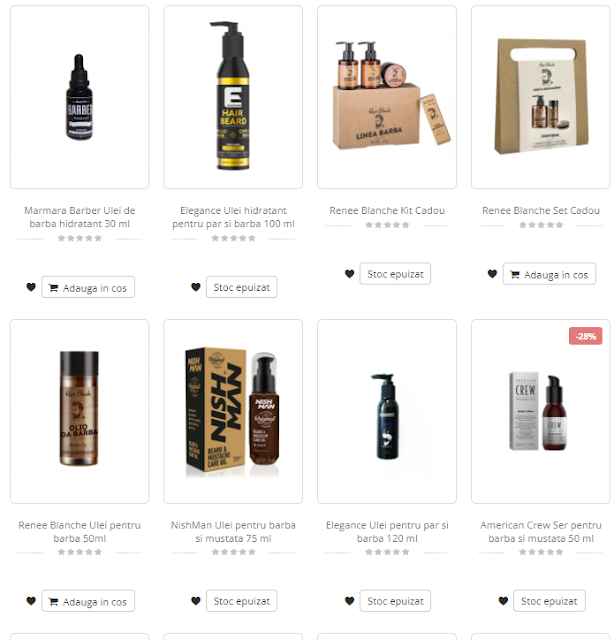The width and height of the screenshot is (614, 640).
Task: Click the NishMan box product thumbnail
Action: coord(233,411)
